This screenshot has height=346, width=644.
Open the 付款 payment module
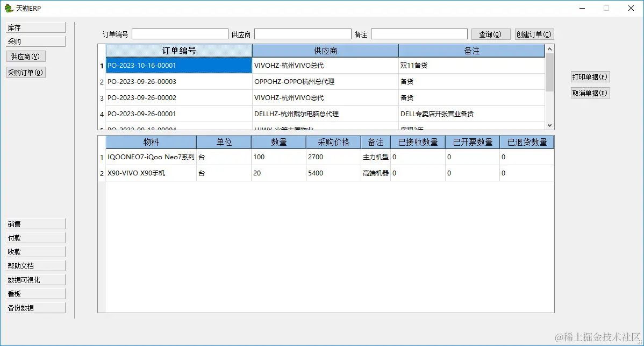click(x=35, y=237)
